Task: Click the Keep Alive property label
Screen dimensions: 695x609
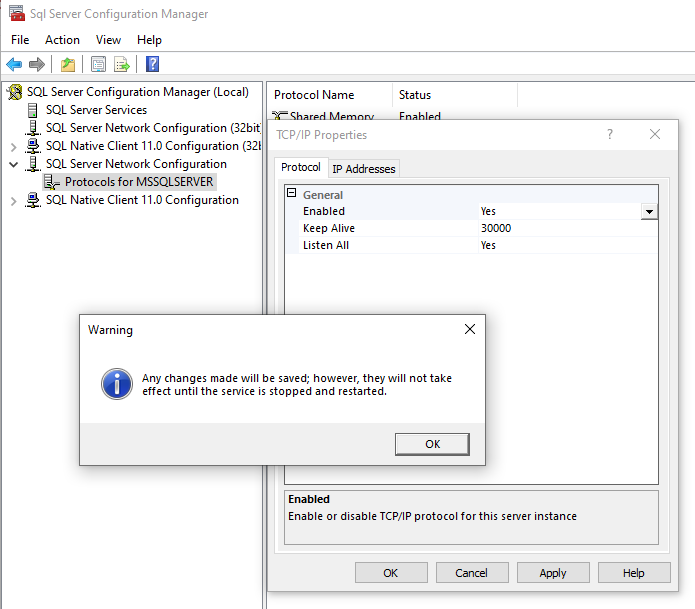Action: point(329,228)
